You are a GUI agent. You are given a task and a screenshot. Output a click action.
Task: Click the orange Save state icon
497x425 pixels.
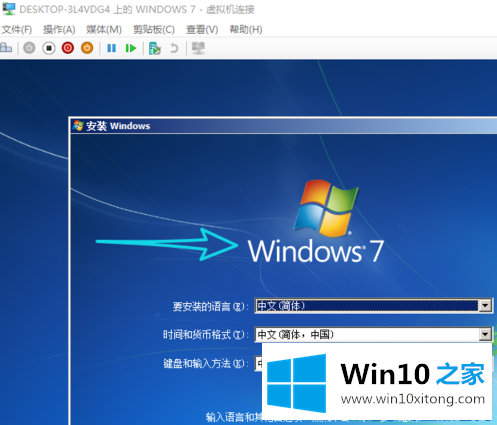click(87, 48)
